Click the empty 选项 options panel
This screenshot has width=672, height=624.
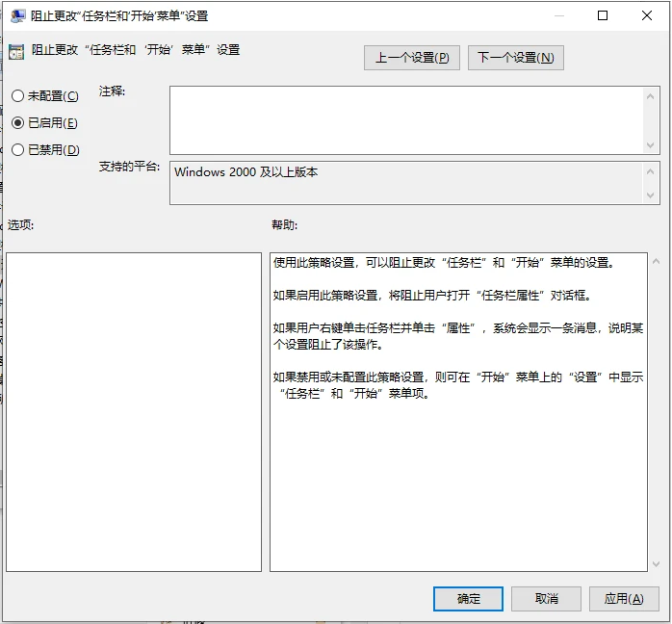(x=134, y=411)
